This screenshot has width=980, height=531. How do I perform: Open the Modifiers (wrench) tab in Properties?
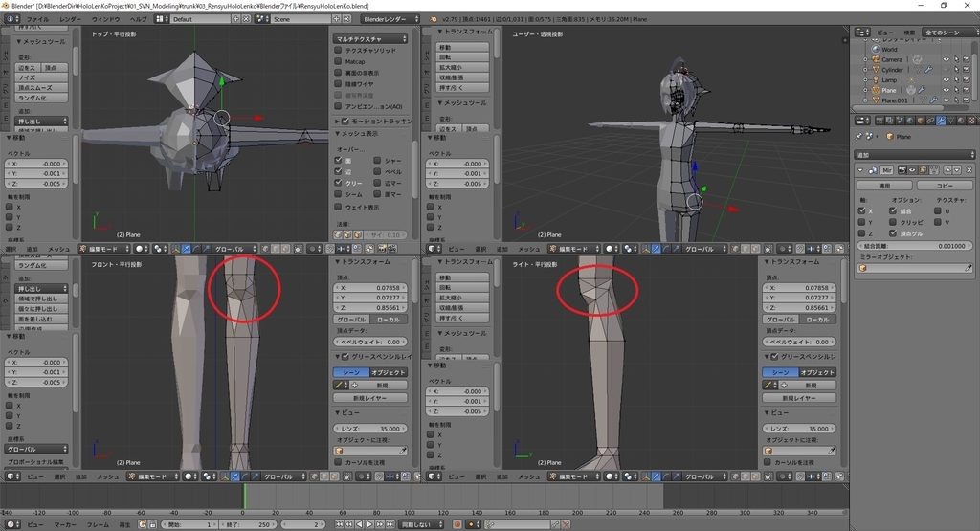(941, 121)
